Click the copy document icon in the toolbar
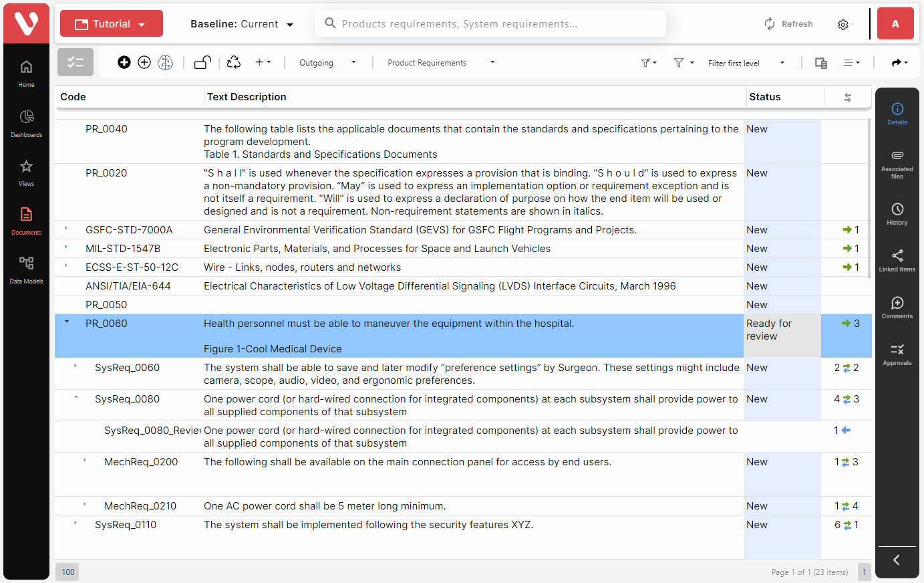Viewport: 924px width, 583px height. (820, 62)
